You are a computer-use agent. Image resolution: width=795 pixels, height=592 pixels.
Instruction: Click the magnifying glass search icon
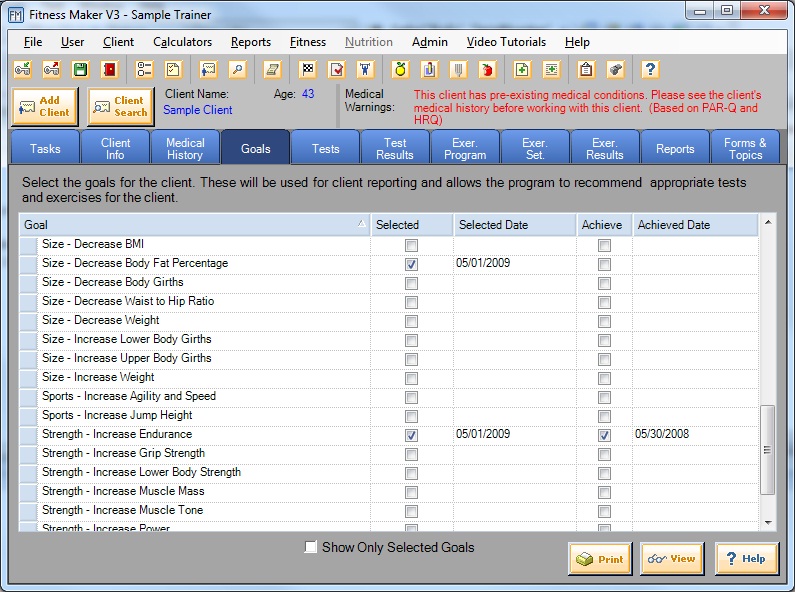[237, 69]
